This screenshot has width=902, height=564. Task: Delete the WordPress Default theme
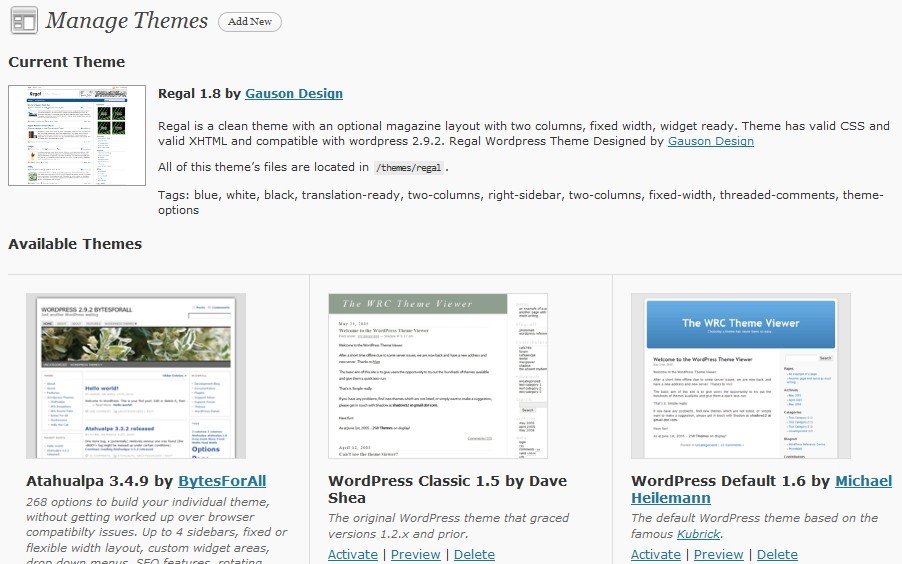(x=777, y=554)
